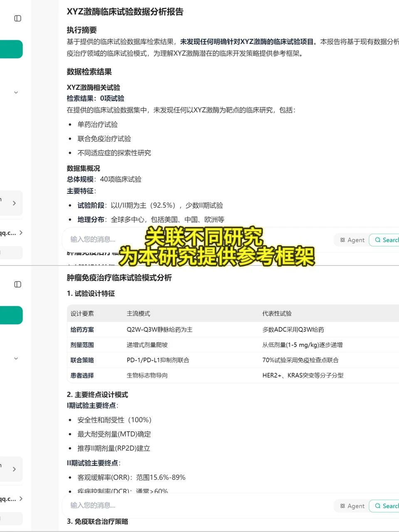399x532 pixels.
Task: Open sidebar right-chevron beside 试验阶段 bullet
Action: (14, 203)
